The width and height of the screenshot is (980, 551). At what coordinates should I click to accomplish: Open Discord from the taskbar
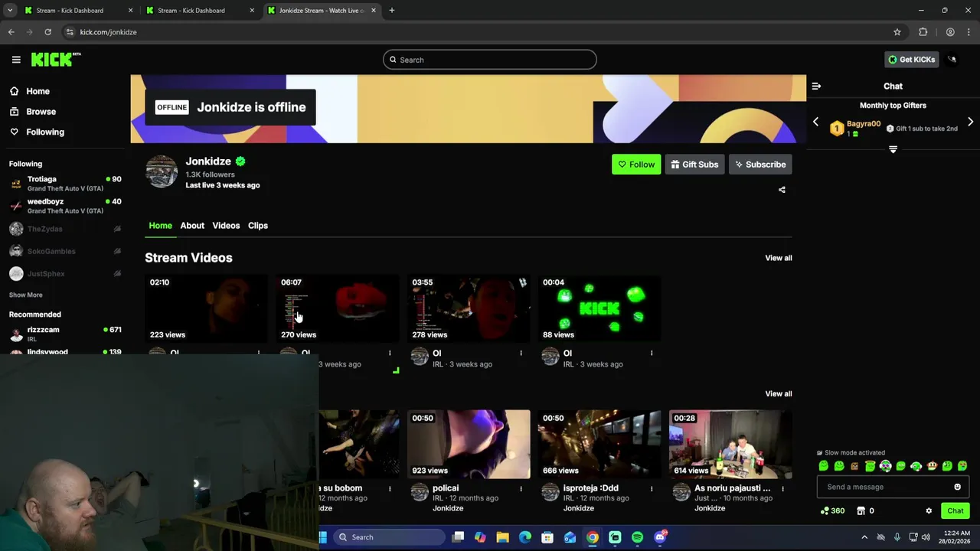click(660, 537)
